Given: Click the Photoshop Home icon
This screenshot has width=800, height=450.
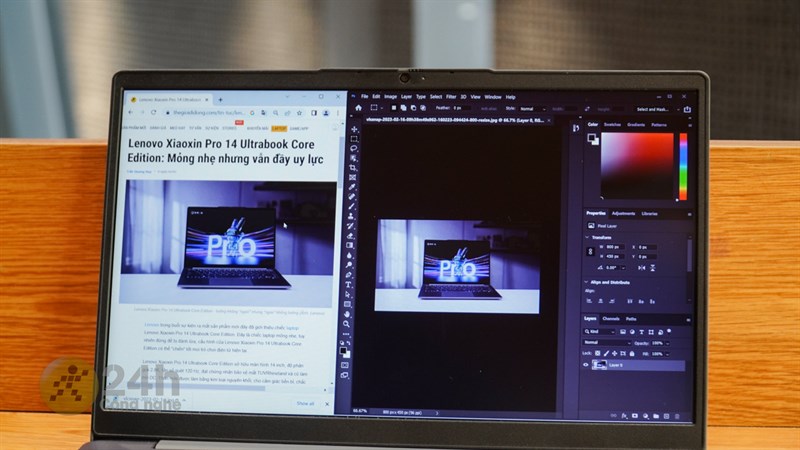Looking at the screenshot, I should point(359,108).
